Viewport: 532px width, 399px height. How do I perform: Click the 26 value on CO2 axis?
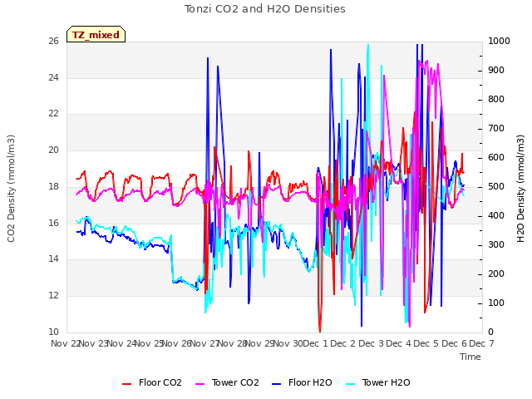pos(53,41)
